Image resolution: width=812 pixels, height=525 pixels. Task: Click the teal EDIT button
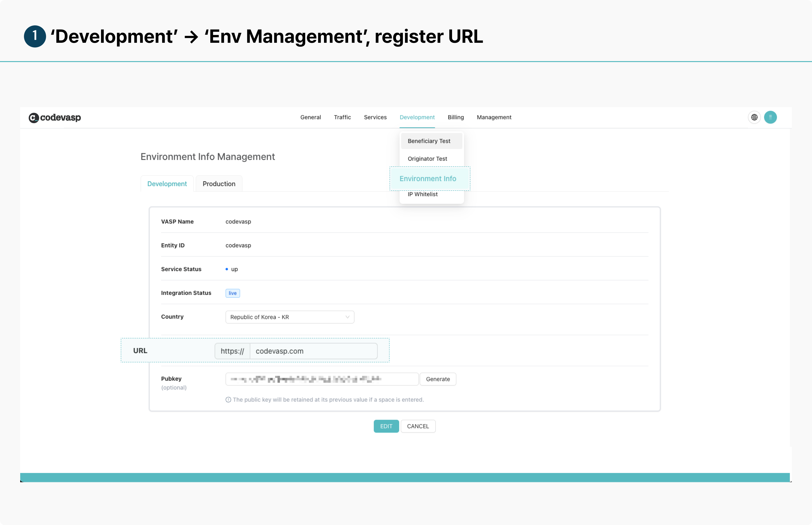tap(386, 426)
